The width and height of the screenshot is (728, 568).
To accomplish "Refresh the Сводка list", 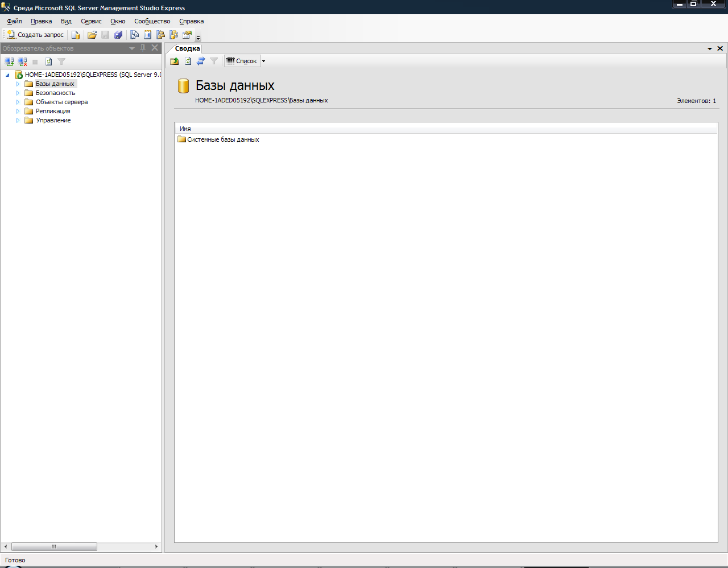I will (188, 61).
